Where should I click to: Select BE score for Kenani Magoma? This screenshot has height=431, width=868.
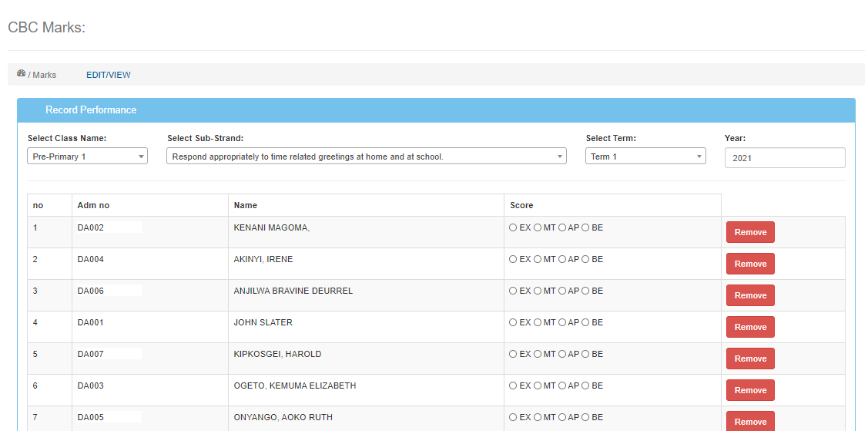point(586,227)
